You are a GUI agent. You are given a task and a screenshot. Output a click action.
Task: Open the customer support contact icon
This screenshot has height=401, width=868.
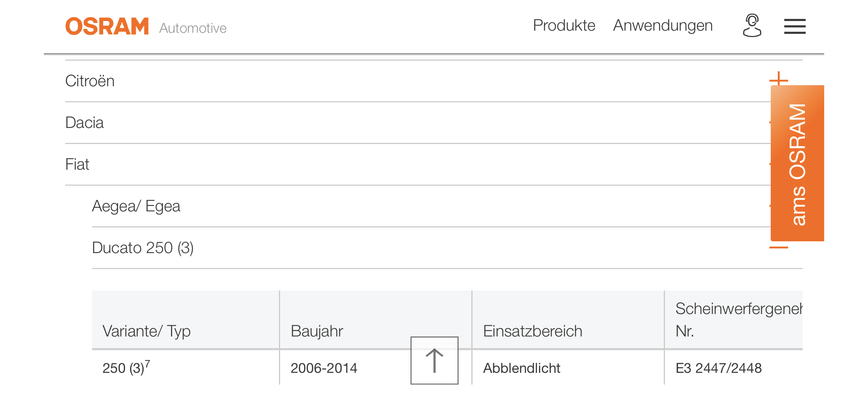[x=752, y=25]
